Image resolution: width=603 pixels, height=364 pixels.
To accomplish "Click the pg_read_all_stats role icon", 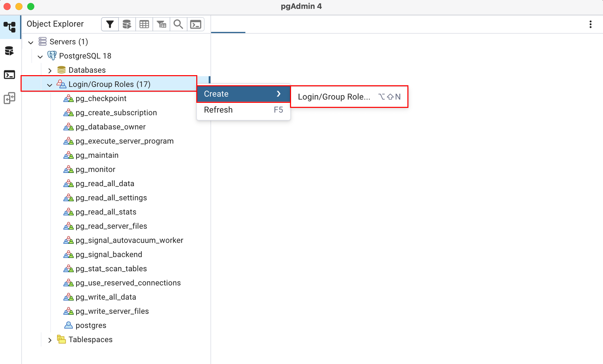I will tap(68, 212).
